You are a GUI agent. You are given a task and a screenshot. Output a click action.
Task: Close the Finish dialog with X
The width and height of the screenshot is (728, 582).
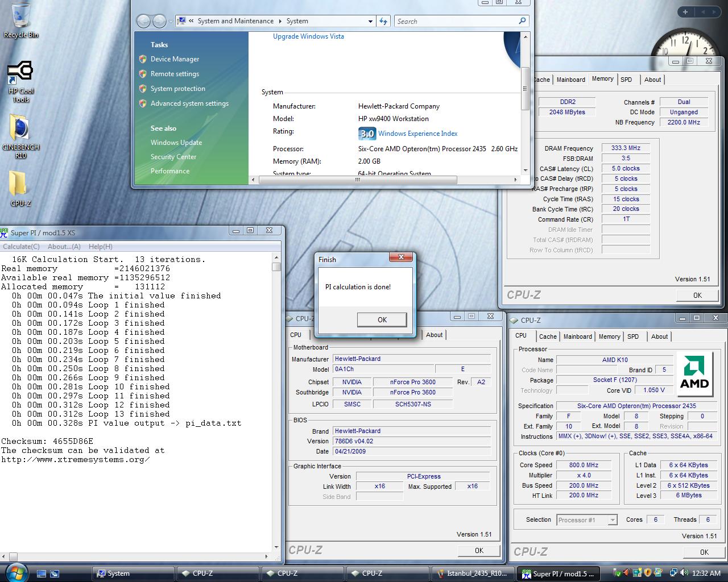click(x=401, y=257)
